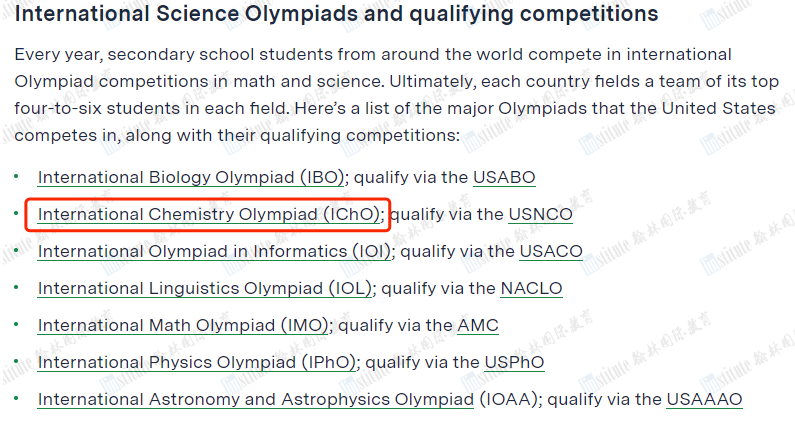Screen dimensions: 795x432
Task: Click the plain "(IOAA)" text
Action: tap(508, 400)
